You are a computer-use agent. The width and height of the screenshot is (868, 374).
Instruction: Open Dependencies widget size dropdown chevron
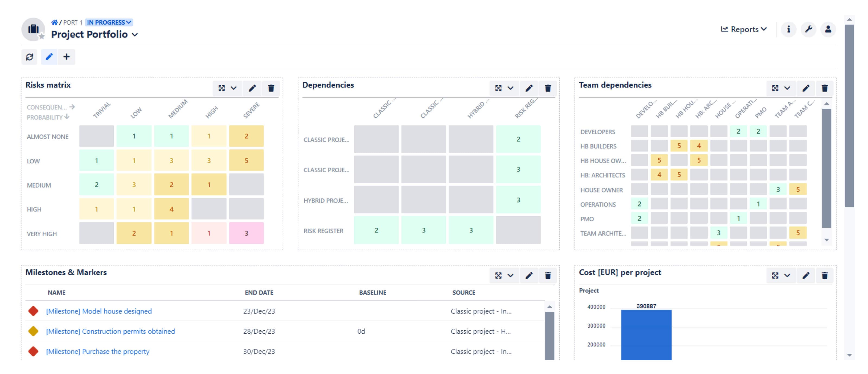point(510,88)
